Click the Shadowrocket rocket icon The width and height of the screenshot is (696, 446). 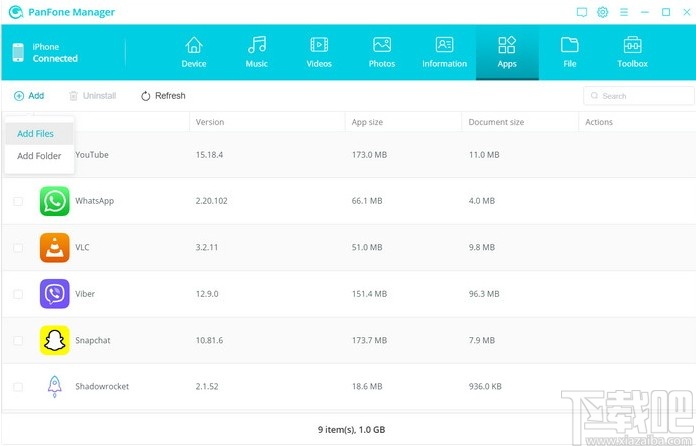pos(55,386)
